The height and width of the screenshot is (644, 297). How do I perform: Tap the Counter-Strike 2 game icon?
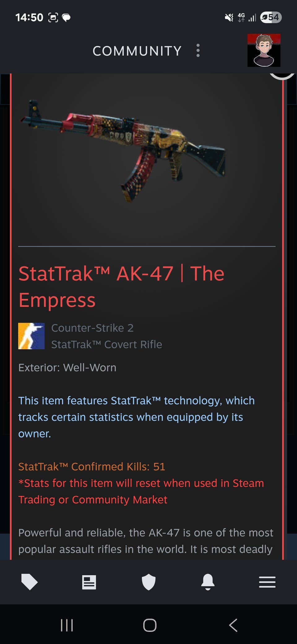pos(31,336)
